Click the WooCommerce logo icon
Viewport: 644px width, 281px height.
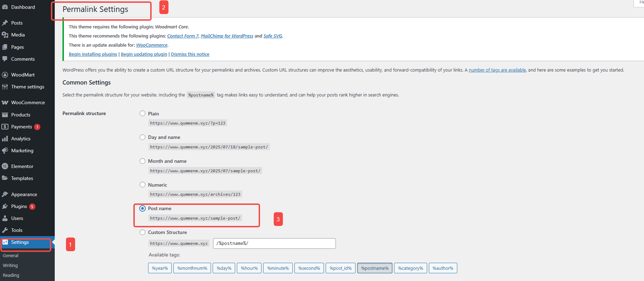[x=5, y=102]
